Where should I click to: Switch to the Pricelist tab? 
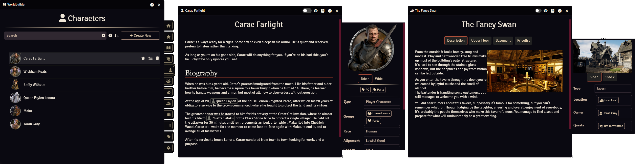pyautogui.click(x=523, y=41)
